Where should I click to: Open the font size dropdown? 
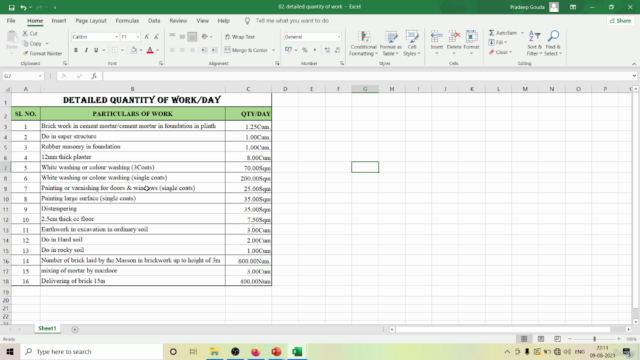[x=138, y=37]
